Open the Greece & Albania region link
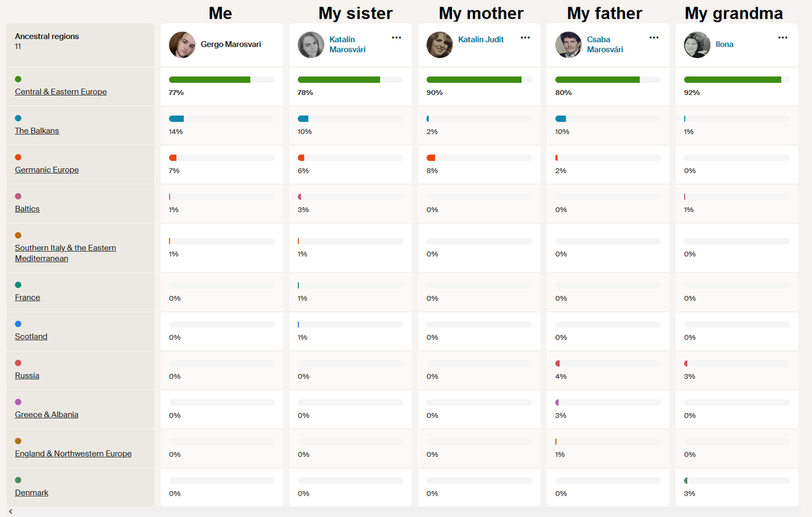This screenshot has height=517, width=812. click(47, 415)
